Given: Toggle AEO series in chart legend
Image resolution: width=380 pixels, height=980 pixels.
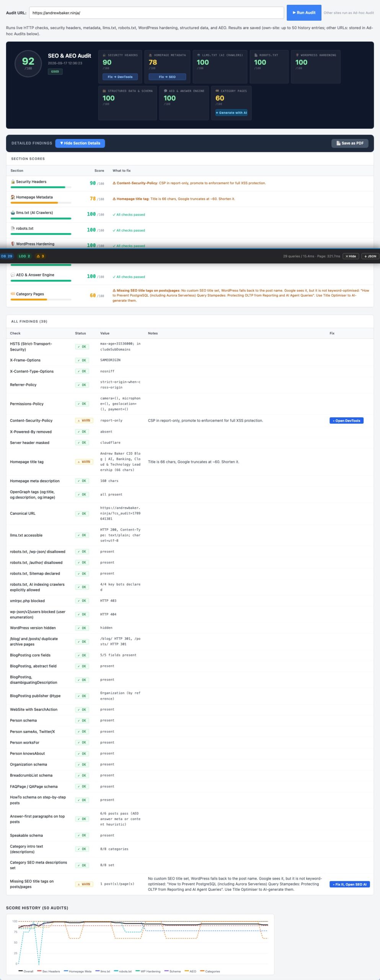Looking at the screenshot, I should 191,971.
